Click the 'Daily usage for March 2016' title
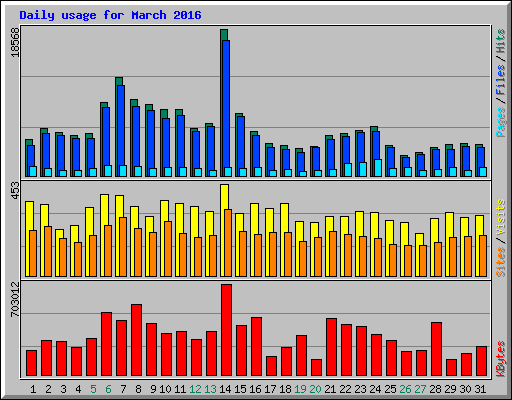 pyautogui.click(x=110, y=15)
